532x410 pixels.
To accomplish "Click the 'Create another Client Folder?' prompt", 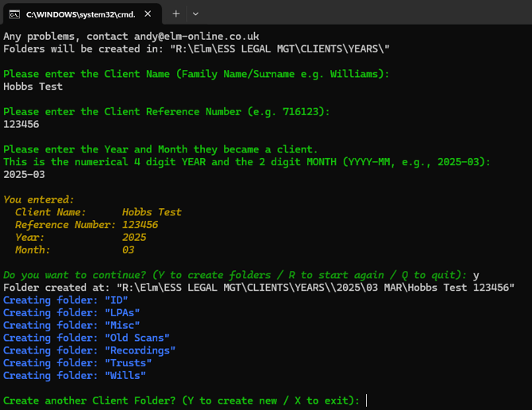I will click(x=182, y=400).
